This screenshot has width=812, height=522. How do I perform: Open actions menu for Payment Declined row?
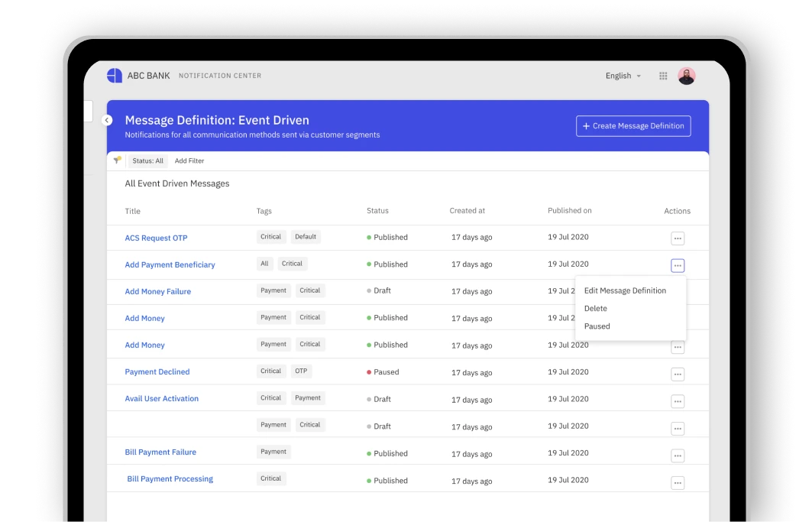(678, 374)
